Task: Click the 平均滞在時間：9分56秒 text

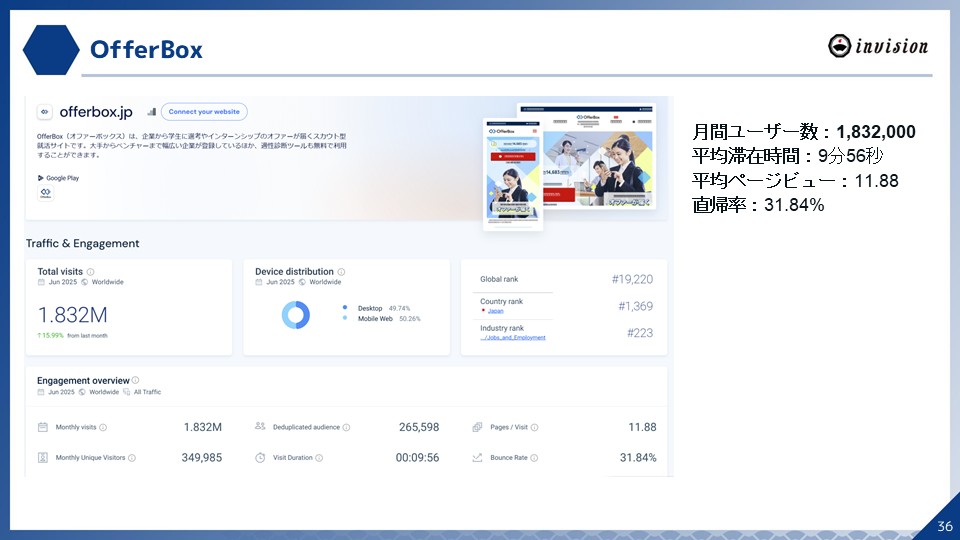Action: point(787,156)
